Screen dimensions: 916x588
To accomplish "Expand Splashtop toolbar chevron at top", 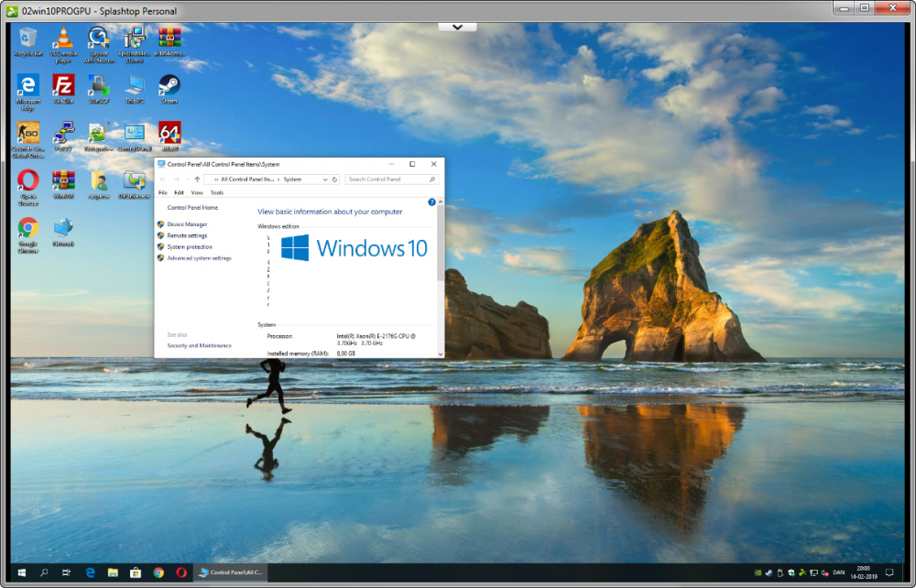I will [457, 27].
